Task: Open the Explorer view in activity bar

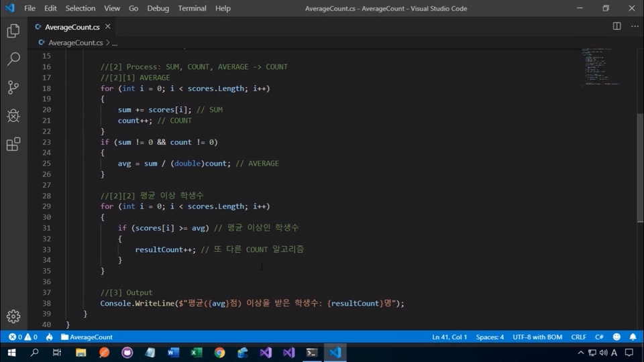Action: [13, 31]
